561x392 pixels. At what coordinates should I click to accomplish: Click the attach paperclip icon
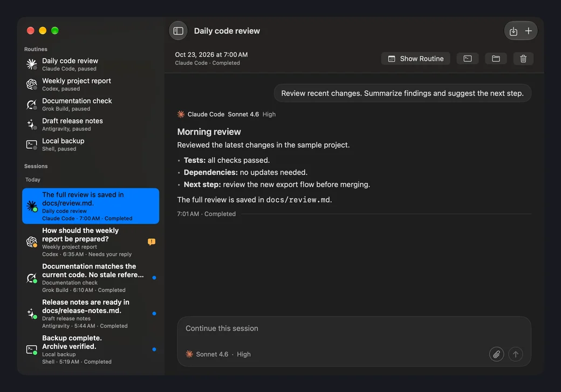[497, 354]
